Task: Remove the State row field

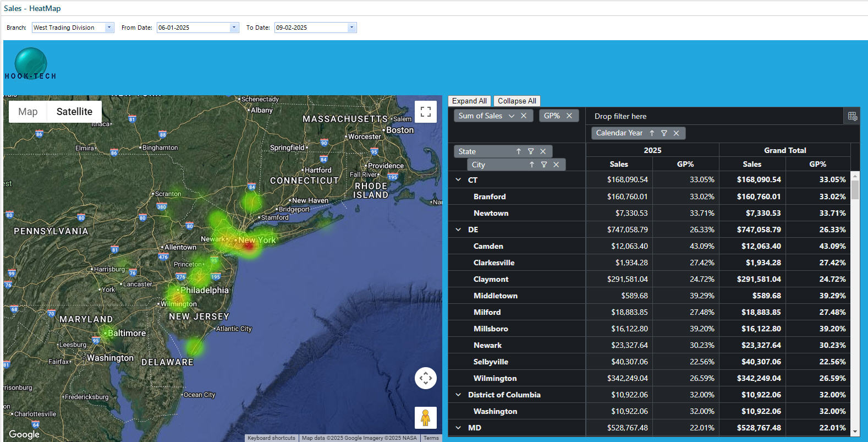Action: [543, 151]
